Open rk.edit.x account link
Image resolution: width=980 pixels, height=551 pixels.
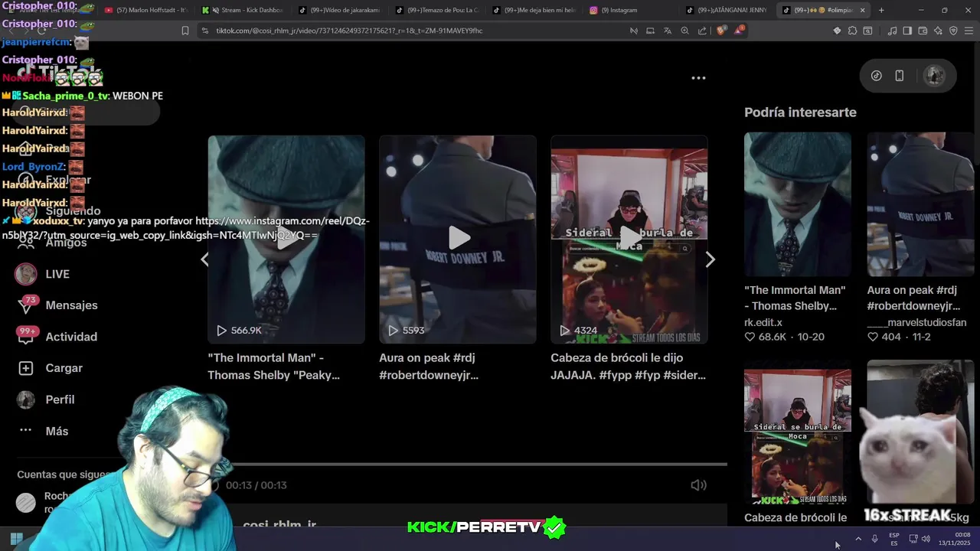pos(763,322)
